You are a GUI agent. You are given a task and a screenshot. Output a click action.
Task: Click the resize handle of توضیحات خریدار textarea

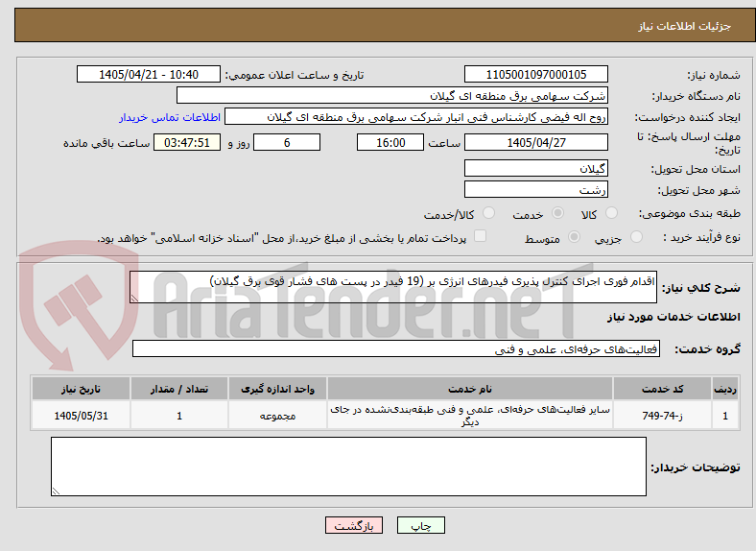(56, 491)
